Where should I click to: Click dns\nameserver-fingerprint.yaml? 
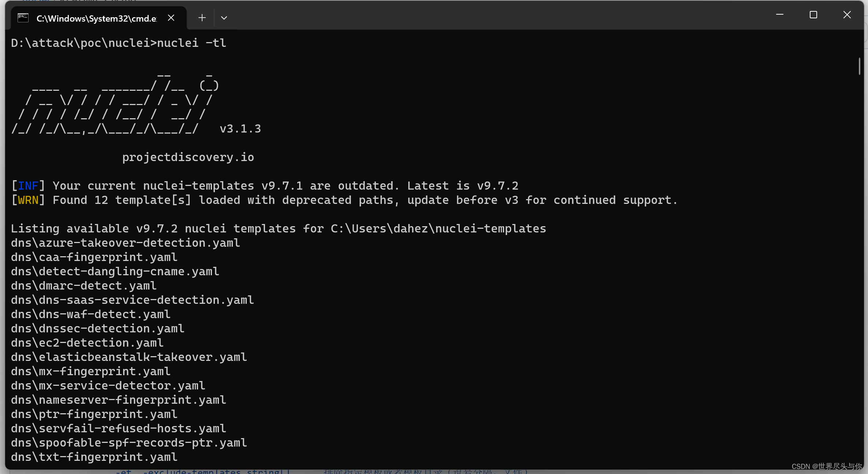[119, 400]
